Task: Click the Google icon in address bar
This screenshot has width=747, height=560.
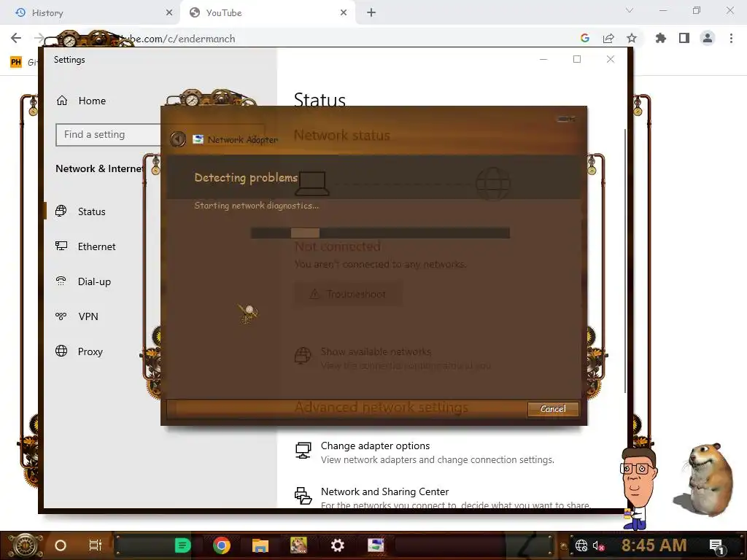Action: tap(585, 38)
